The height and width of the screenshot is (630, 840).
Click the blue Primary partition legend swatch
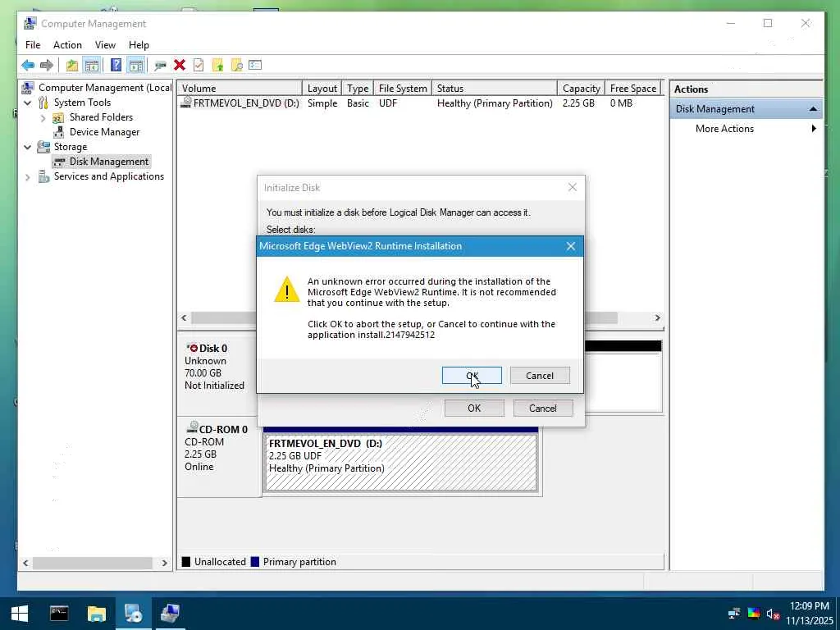[255, 562]
